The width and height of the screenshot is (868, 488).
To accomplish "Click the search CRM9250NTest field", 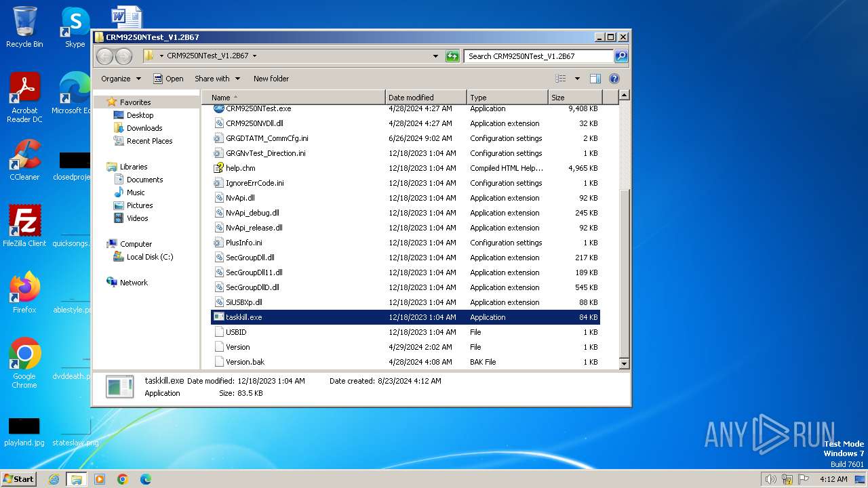I will coord(539,56).
